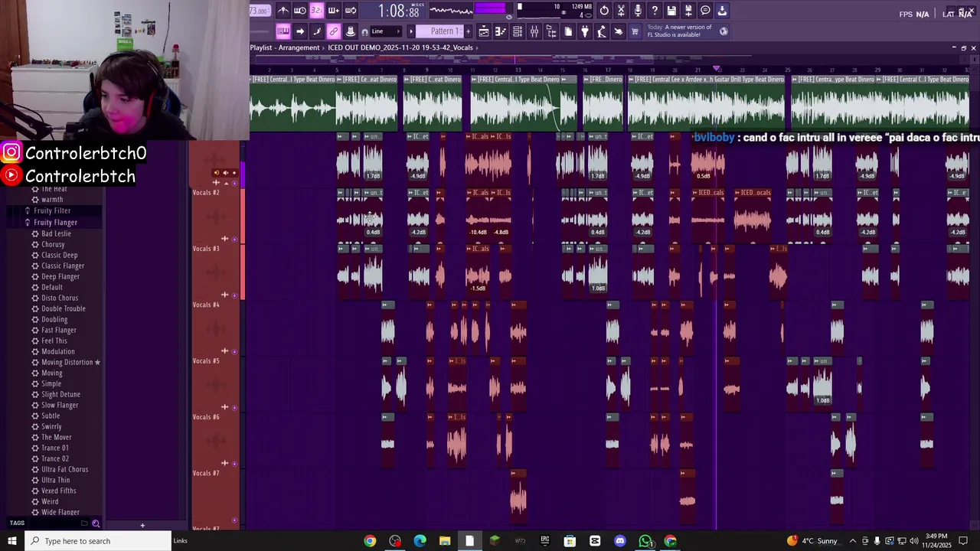Open the Playlist view icon

484,31
